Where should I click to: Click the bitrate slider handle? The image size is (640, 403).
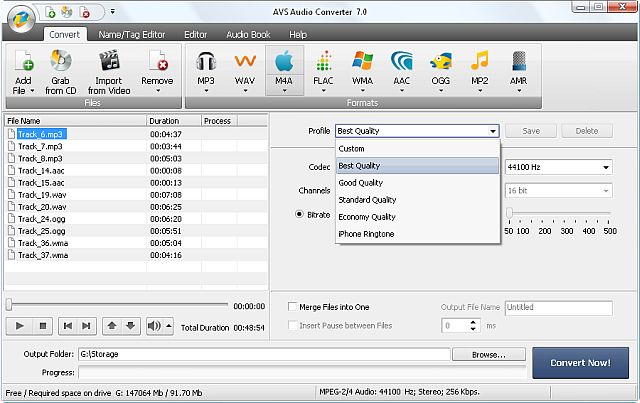(x=509, y=213)
